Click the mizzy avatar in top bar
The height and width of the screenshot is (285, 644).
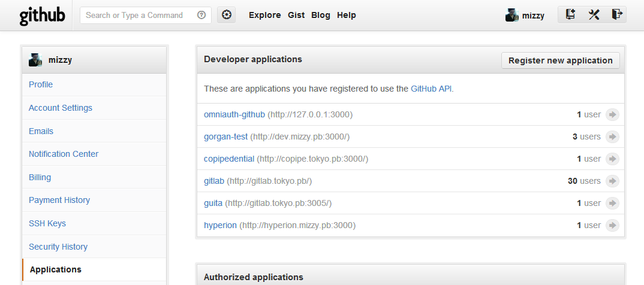pos(511,16)
